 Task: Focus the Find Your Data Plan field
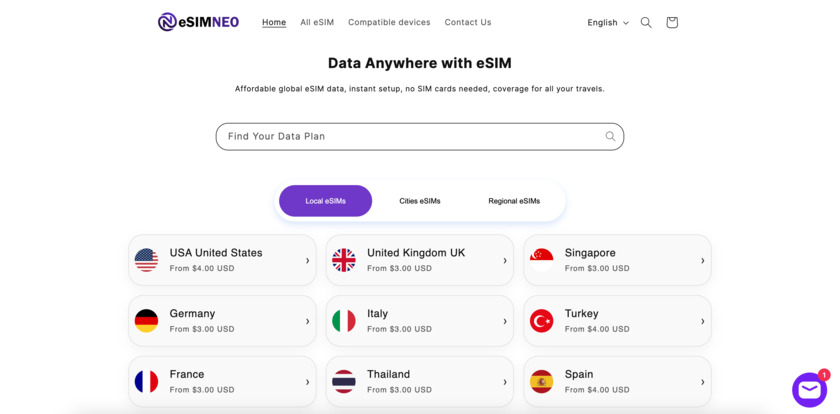point(410,136)
